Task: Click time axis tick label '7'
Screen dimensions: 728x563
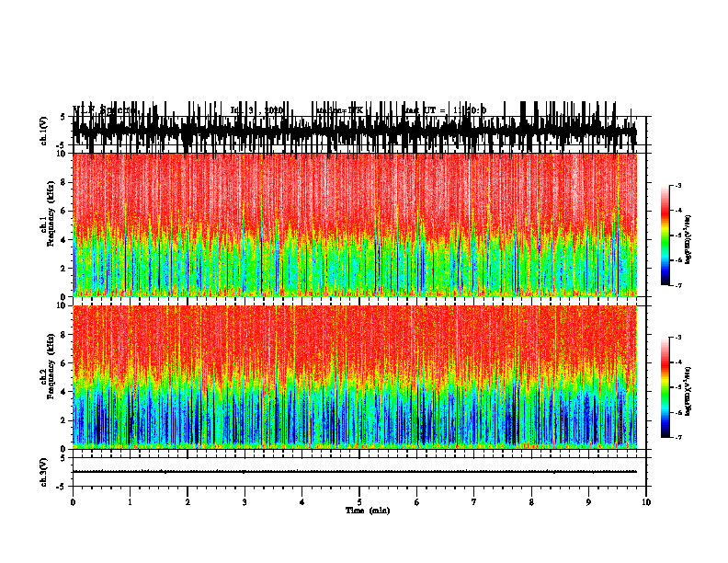Action: tap(474, 502)
